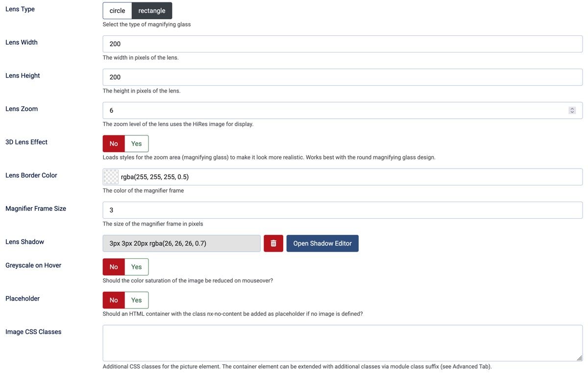This screenshot has height=383, width=588.
Task: Turn on Placeholder by choosing Yes
Action: 136,300
